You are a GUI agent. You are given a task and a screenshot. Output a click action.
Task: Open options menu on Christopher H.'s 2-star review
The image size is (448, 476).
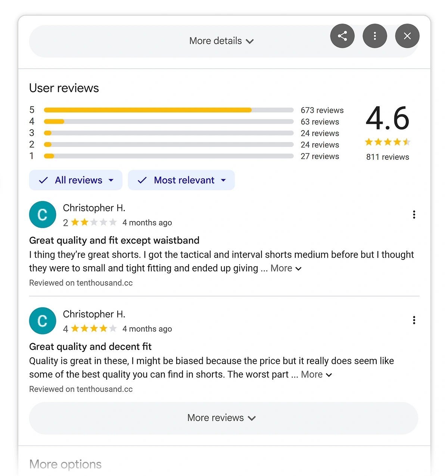click(414, 215)
